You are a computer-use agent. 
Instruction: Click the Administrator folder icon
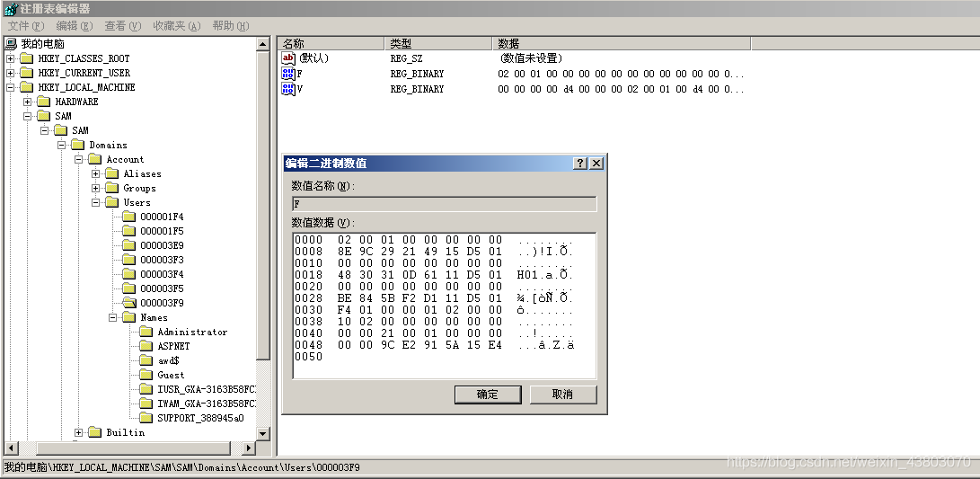click(146, 332)
